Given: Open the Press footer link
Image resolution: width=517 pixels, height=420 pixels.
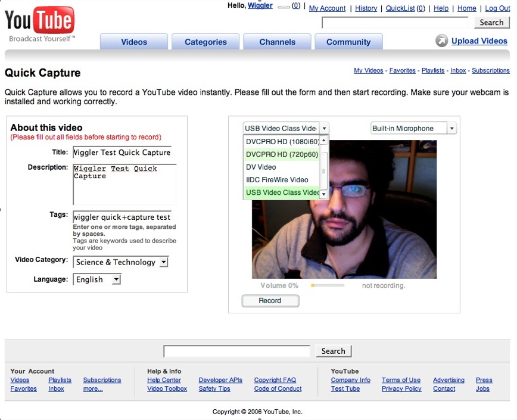Looking at the screenshot, I should coord(484,380).
